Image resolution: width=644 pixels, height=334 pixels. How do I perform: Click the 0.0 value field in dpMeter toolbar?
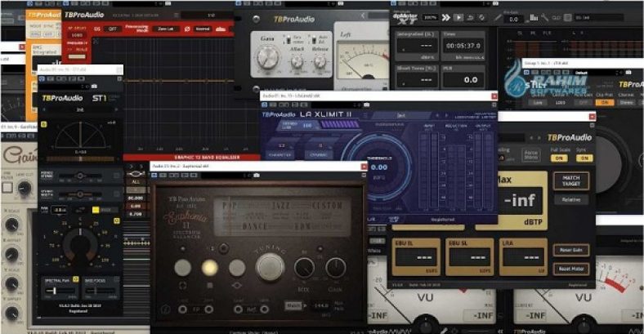514,19
